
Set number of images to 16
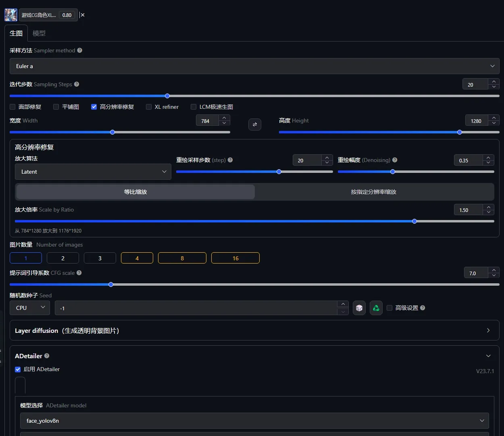tap(235, 258)
